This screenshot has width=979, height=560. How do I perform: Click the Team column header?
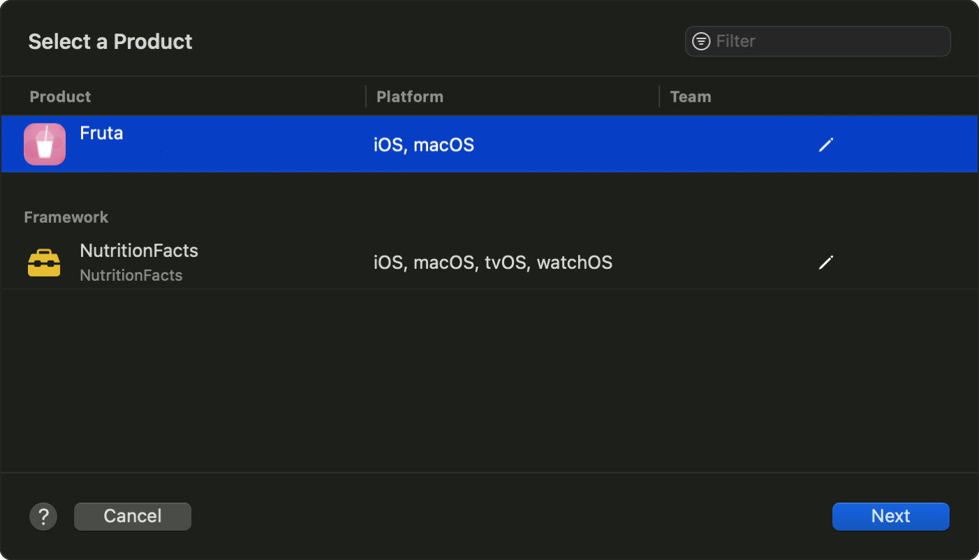point(691,96)
